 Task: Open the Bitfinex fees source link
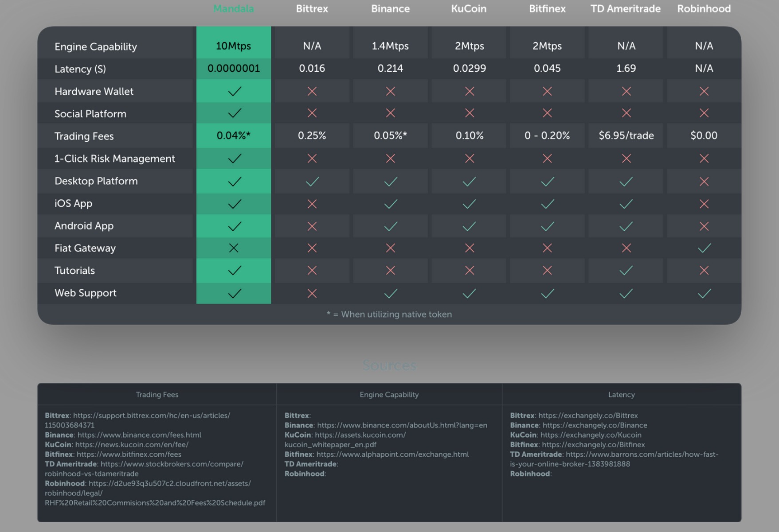(x=129, y=454)
